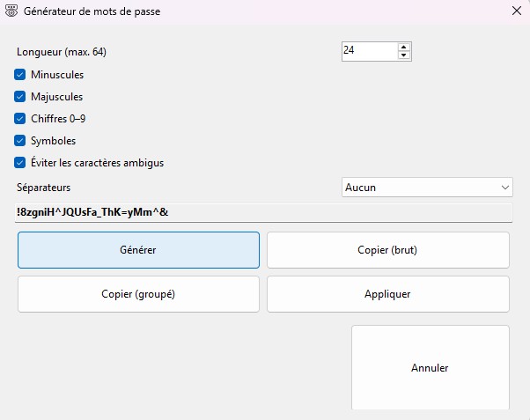Toggle the Majuscules checkbox

[x=20, y=97]
